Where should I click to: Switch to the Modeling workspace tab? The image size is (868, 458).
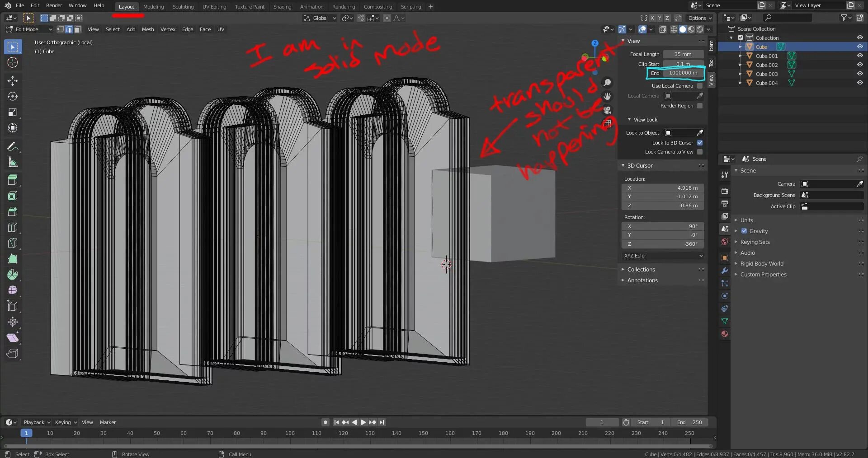(x=153, y=7)
